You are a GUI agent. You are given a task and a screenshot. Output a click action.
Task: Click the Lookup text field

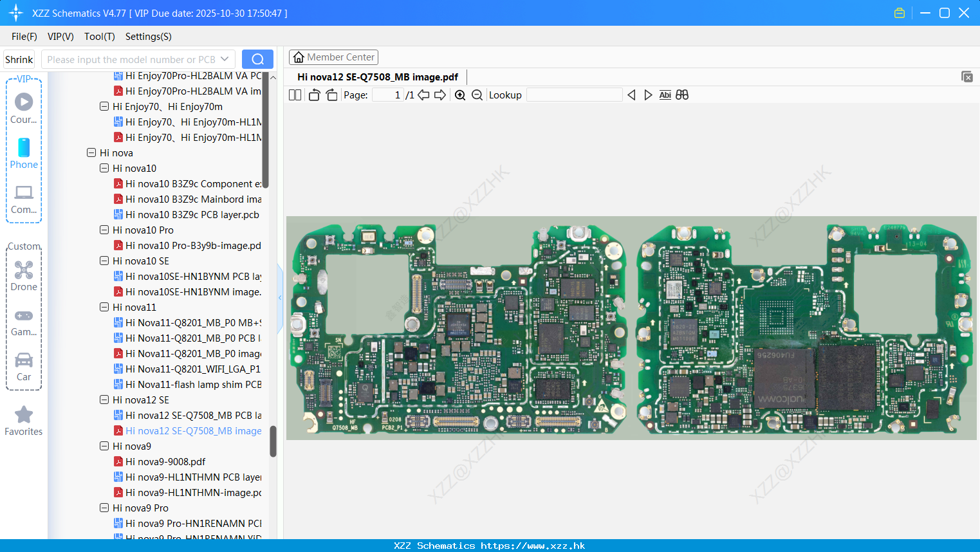(574, 95)
